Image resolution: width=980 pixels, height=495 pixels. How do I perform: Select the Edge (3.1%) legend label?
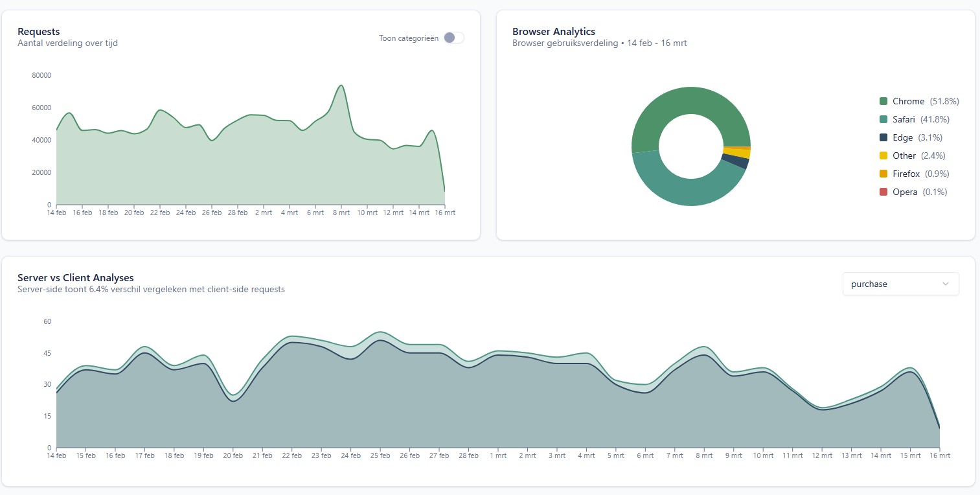coord(915,137)
